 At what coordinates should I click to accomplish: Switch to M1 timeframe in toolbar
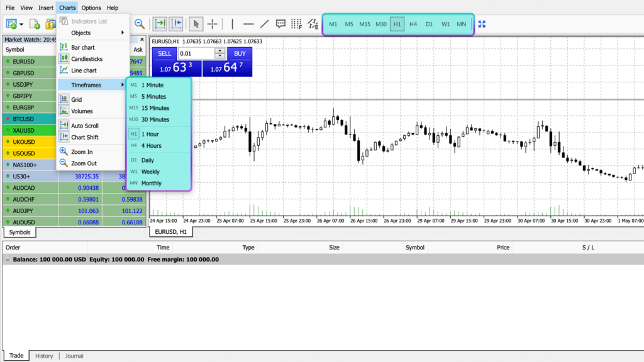point(333,25)
